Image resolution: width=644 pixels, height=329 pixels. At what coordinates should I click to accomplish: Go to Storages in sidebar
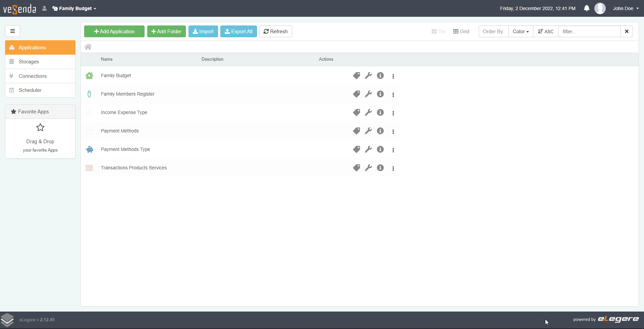pos(29,62)
